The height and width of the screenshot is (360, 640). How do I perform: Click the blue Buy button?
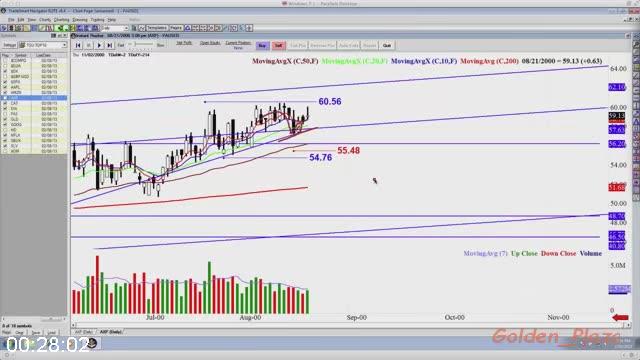[x=262, y=45]
